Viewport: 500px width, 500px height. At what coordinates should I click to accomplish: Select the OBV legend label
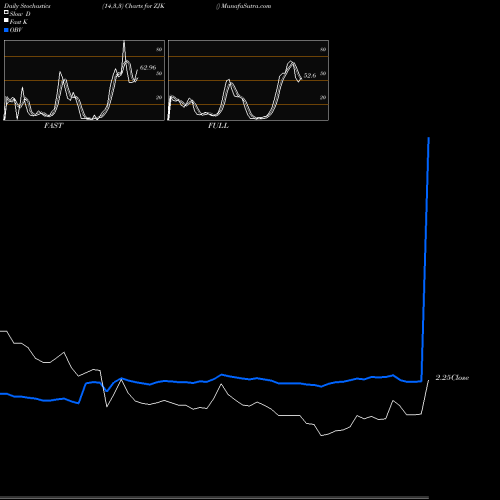[16, 30]
